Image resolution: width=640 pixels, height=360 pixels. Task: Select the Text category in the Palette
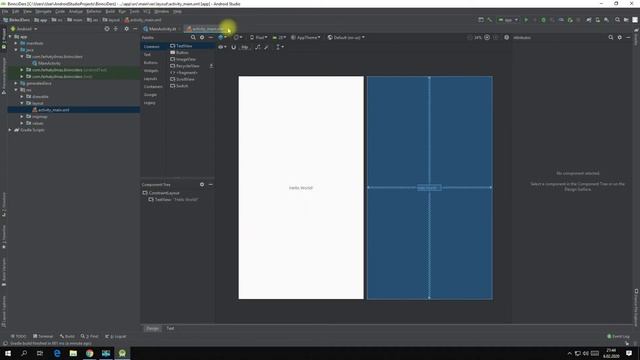[147, 54]
